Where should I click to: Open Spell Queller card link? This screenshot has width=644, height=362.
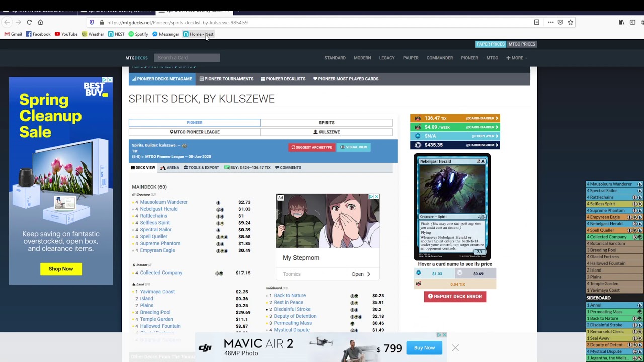click(153, 237)
